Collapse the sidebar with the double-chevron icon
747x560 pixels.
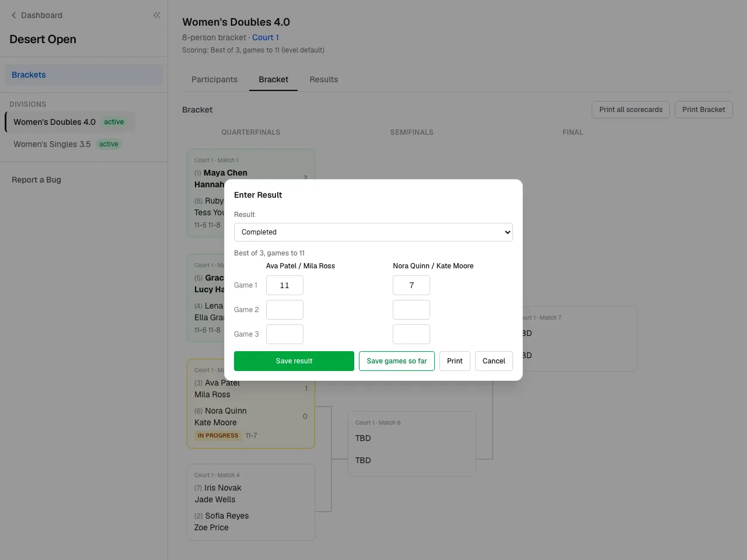point(156,15)
